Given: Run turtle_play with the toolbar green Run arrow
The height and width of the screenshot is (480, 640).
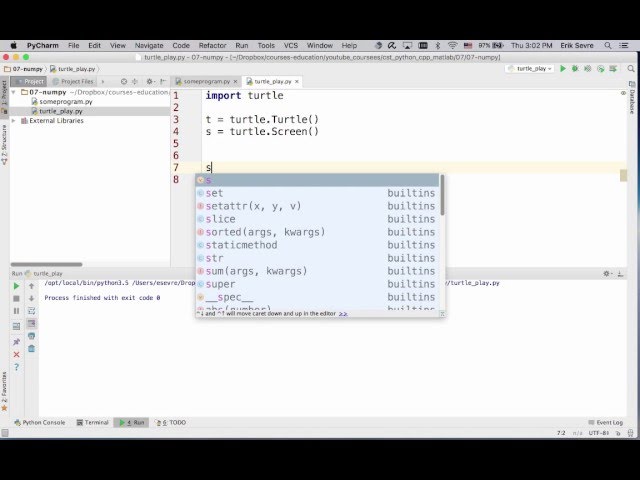Looking at the screenshot, I should [x=563, y=69].
